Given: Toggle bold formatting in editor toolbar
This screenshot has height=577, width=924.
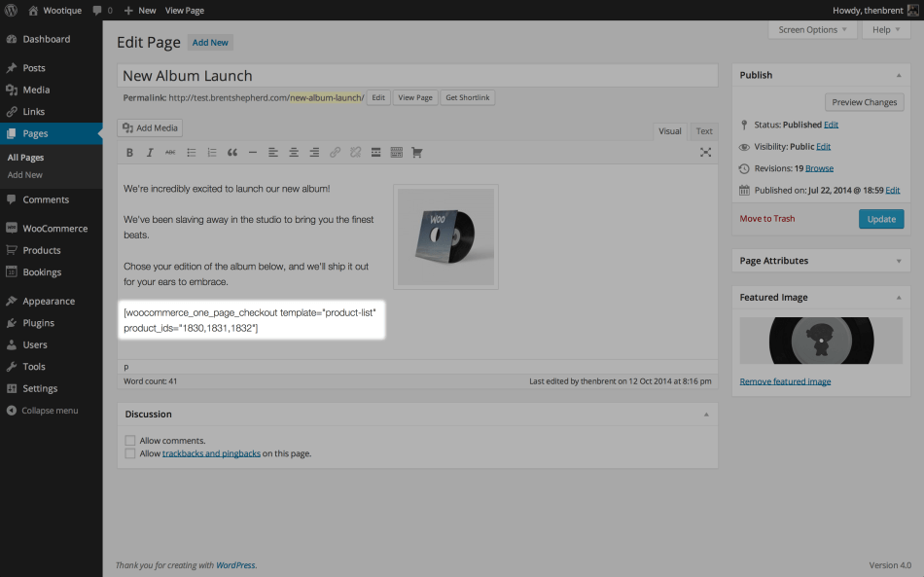Looking at the screenshot, I should pos(129,153).
